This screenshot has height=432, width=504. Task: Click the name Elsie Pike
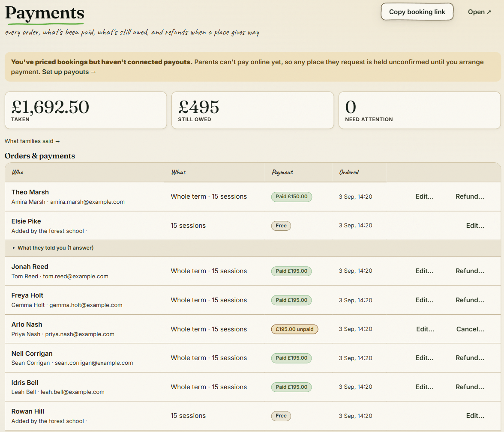(26, 221)
